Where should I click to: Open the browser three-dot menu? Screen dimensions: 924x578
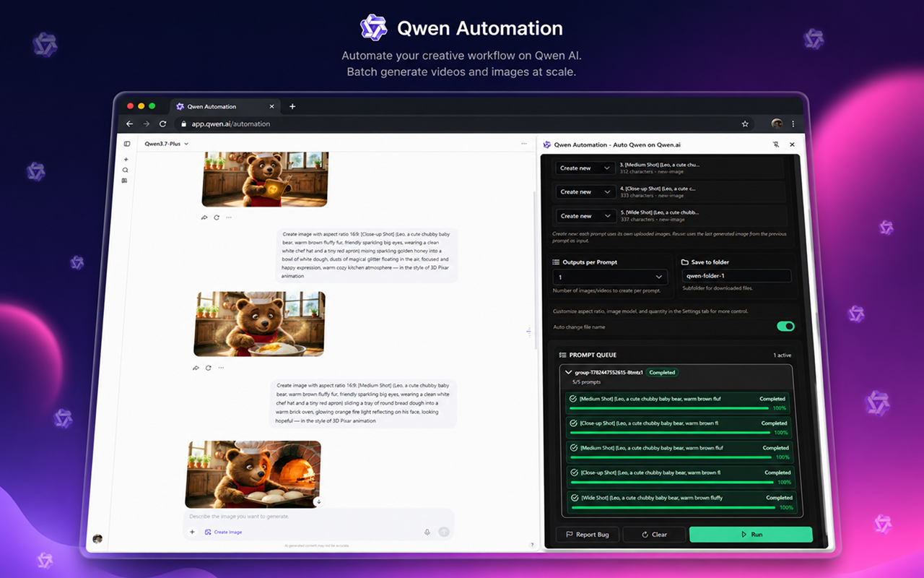[x=793, y=124]
